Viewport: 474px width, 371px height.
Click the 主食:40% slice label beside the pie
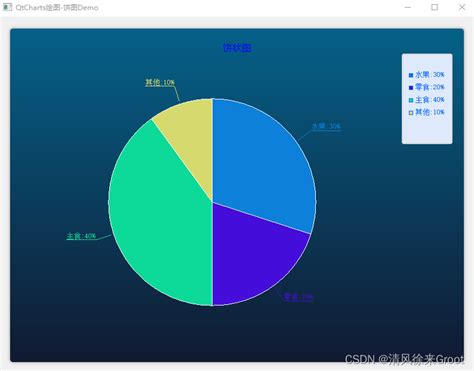click(81, 236)
